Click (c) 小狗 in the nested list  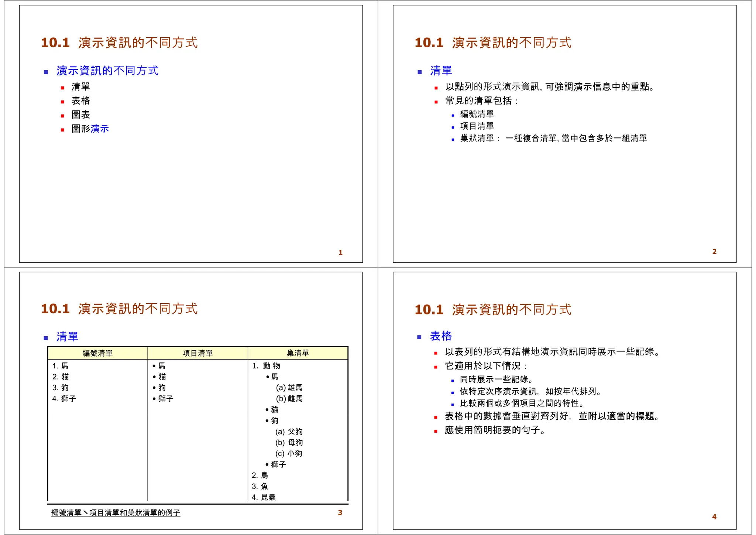click(x=289, y=453)
